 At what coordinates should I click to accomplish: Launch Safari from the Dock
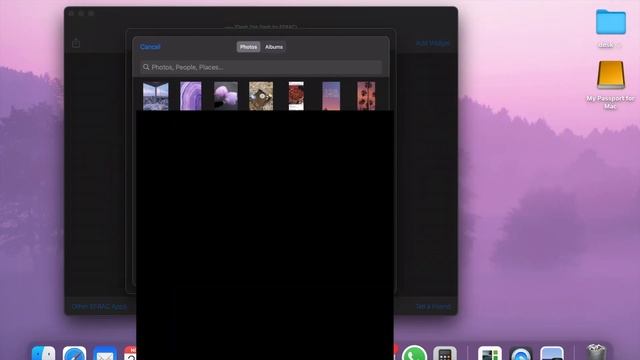point(74,354)
